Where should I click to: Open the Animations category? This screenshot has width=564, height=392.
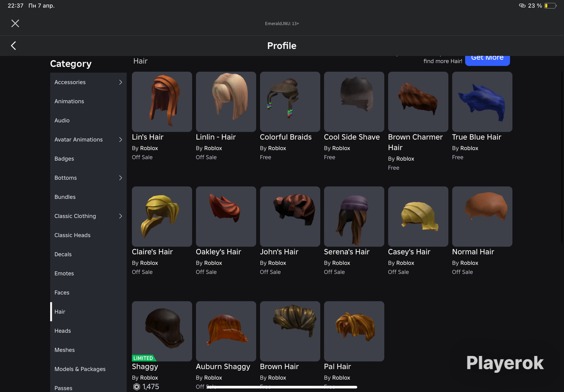[x=88, y=102]
